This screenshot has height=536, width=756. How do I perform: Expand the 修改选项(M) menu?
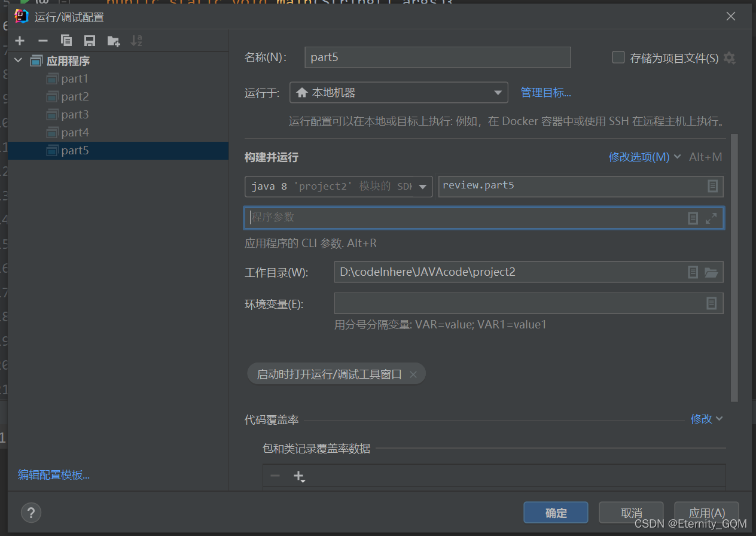[x=645, y=157]
